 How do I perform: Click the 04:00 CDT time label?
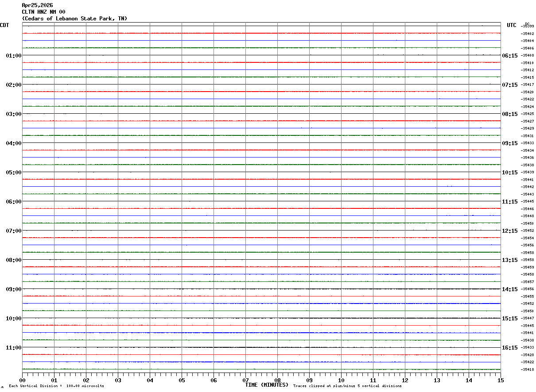14,143
